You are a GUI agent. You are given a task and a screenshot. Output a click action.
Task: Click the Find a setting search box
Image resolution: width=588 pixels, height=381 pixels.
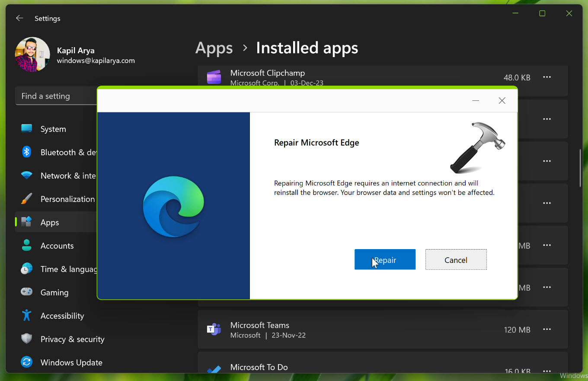coord(56,96)
